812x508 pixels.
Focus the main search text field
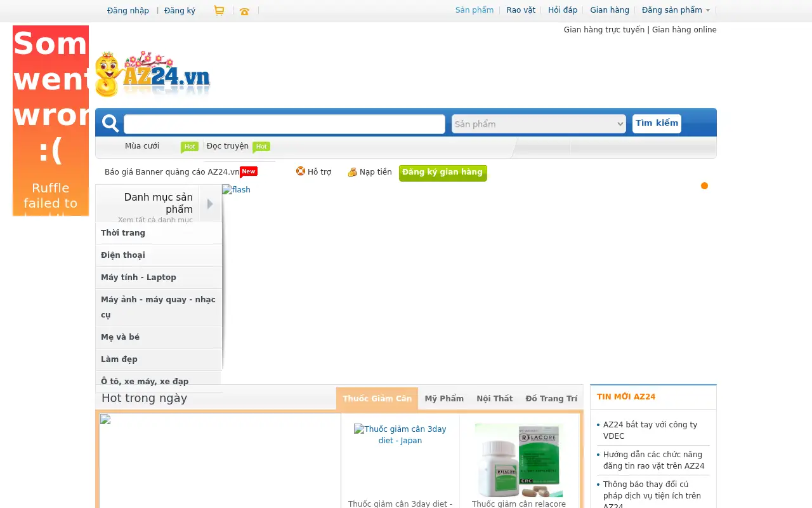coord(284,124)
